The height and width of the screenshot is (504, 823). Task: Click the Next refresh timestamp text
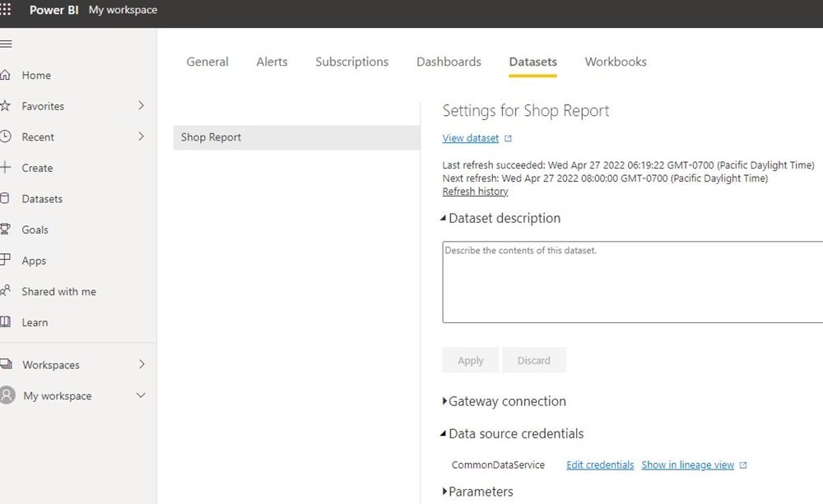605,178
